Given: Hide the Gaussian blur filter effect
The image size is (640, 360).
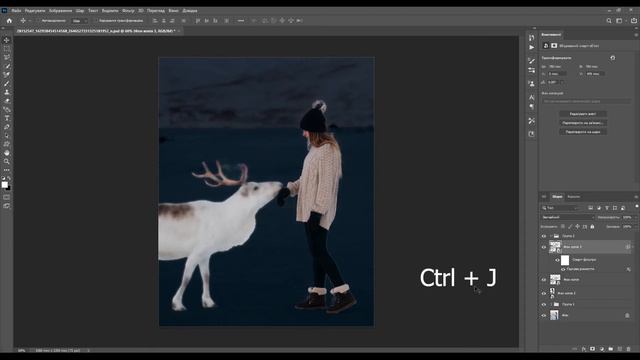Looking at the screenshot, I should pos(563,269).
